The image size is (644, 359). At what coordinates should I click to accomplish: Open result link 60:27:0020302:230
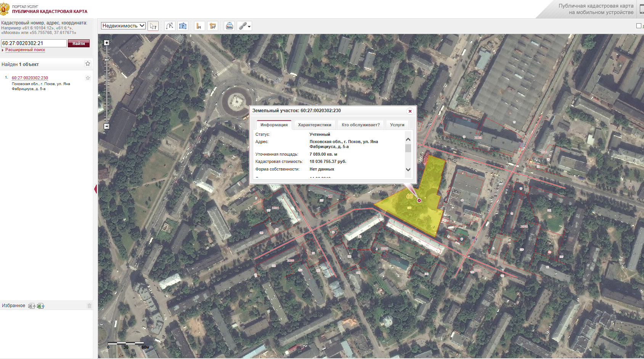click(x=30, y=78)
